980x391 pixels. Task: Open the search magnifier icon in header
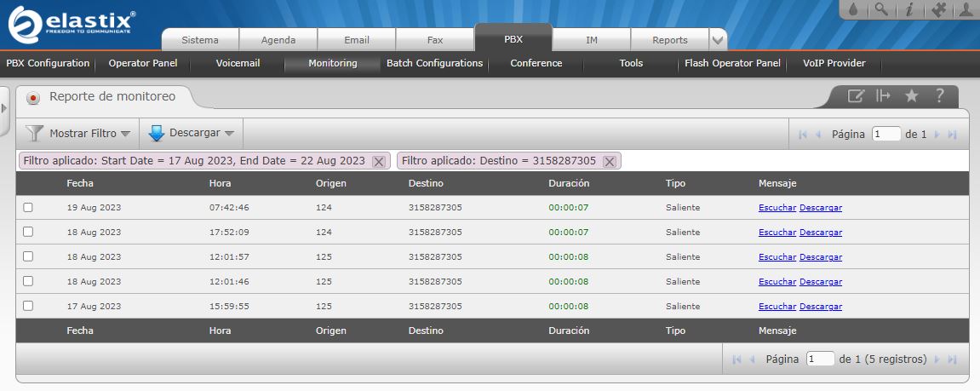882,10
